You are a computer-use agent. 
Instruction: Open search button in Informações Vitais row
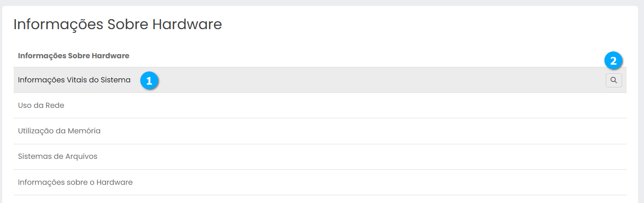[x=613, y=80]
